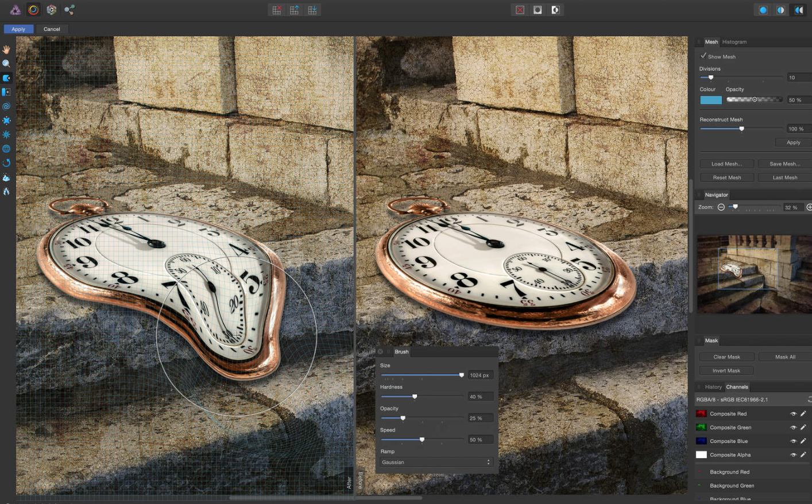The width and height of the screenshot is (812, 504).
Task: Select the View hand tool
Action: [x=6, y=49]
